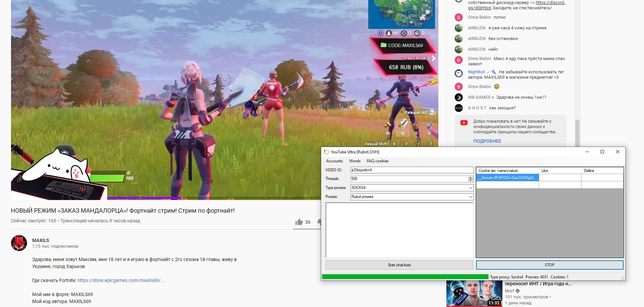Click the thumbs-up like icon
The image size is (644, 307).
[299, 222]
